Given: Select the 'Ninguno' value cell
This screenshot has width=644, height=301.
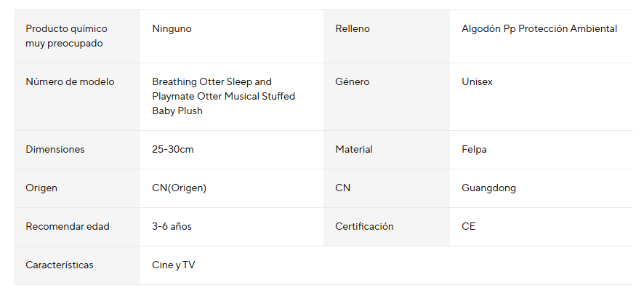Looking at the screenshot, I should coord(172,29).
